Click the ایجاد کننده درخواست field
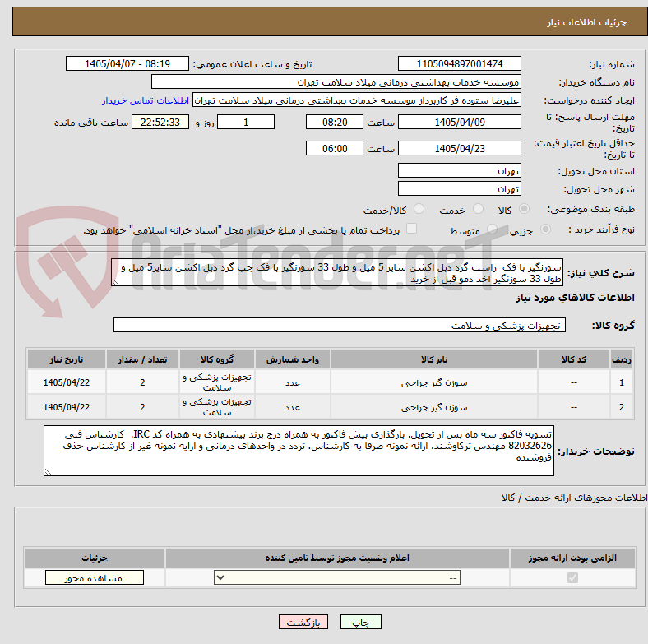 (x=357, y=100)
